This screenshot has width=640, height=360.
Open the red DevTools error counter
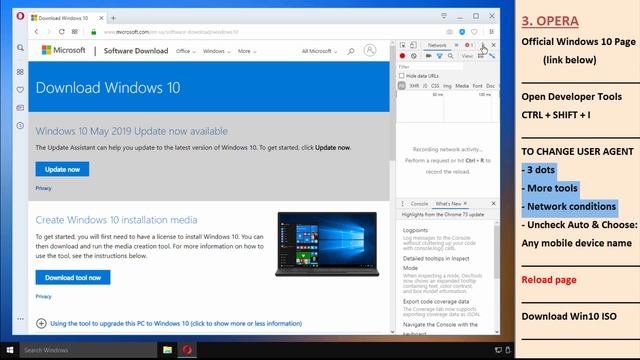tap(469, 45)
